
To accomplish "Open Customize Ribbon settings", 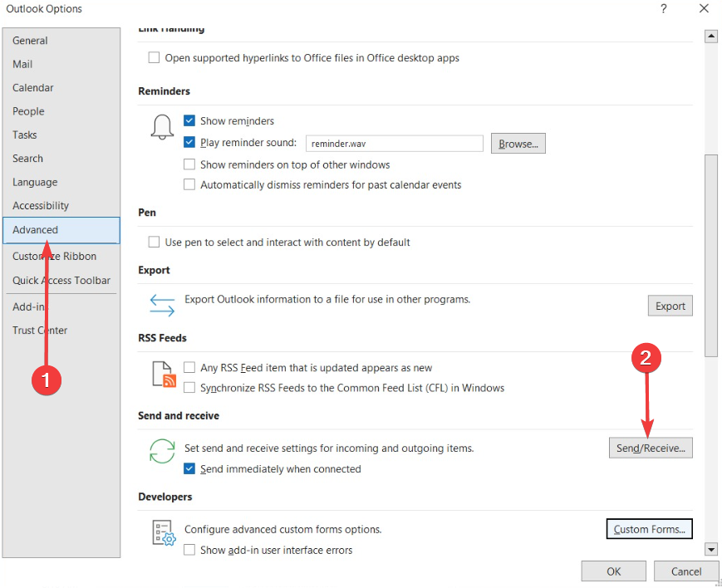I will [61, 257].
